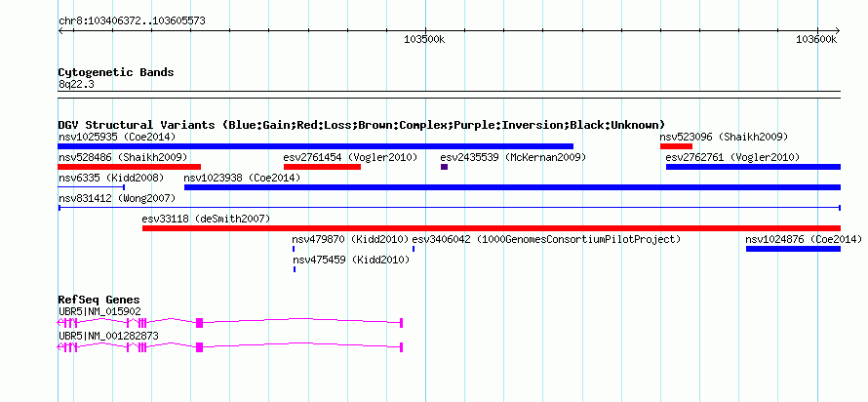Select the esv2435539 (McKernan2009) label

[513, 158]
